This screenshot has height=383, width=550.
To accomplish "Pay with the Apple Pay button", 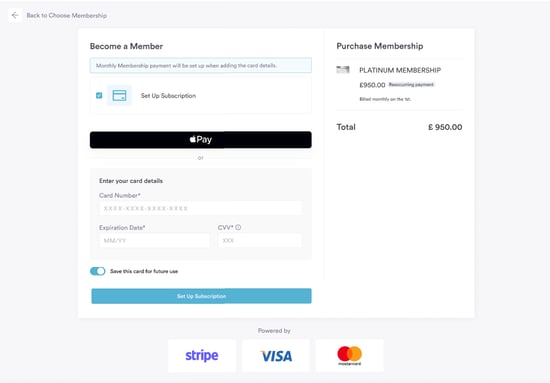I will pyautogui.click(x=201, y=140).
